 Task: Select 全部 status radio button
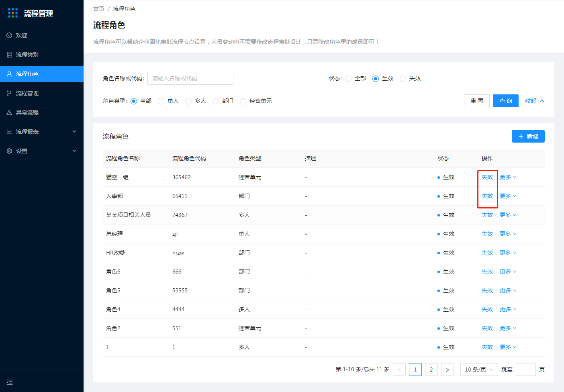click(x=348, y=79)
